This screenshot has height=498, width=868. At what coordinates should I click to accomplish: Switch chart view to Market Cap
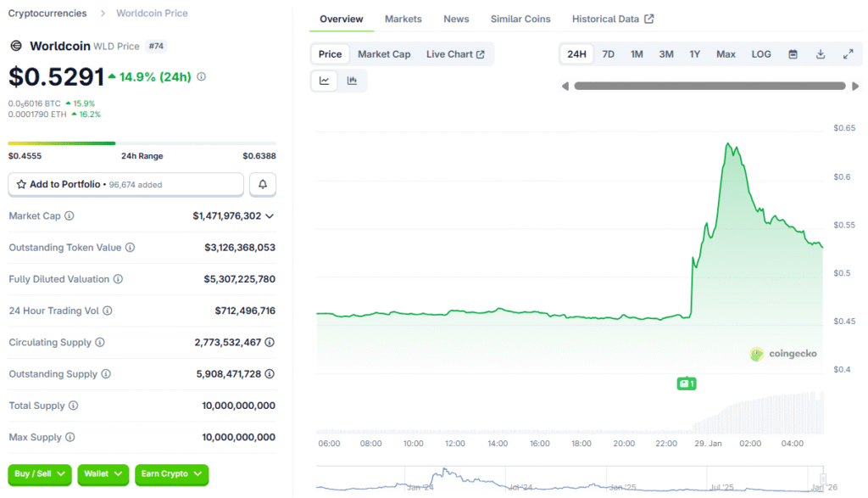click(384, 53)
